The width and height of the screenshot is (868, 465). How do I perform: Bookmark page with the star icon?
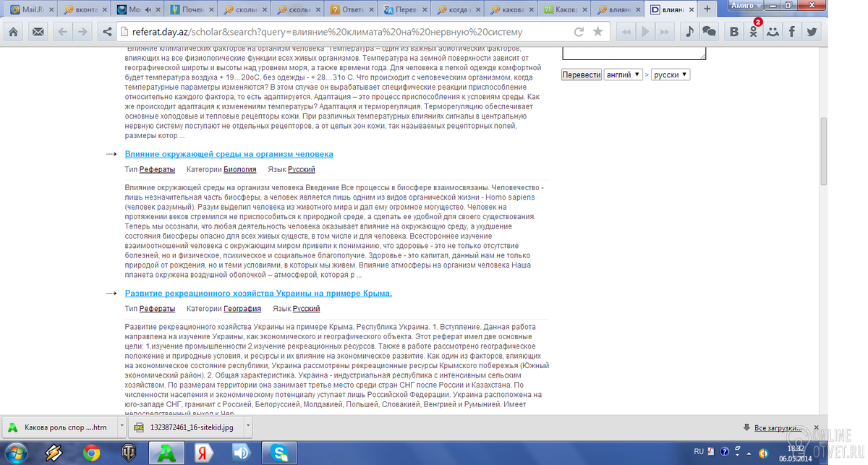597,32
